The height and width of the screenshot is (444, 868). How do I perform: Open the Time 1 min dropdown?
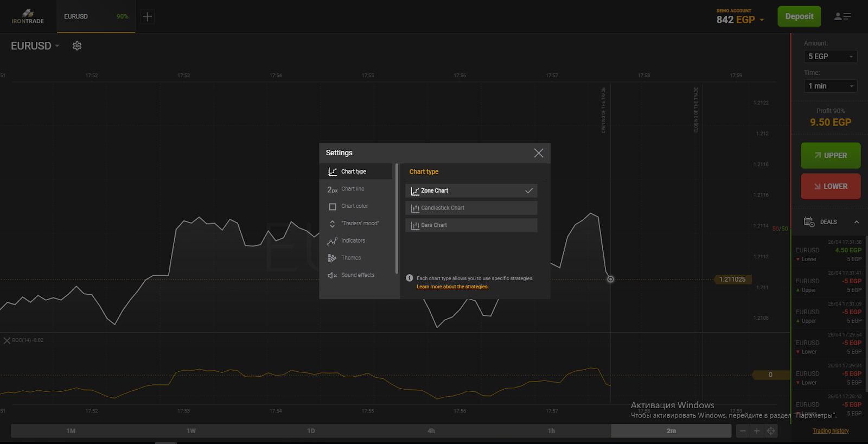click(831, 86)
